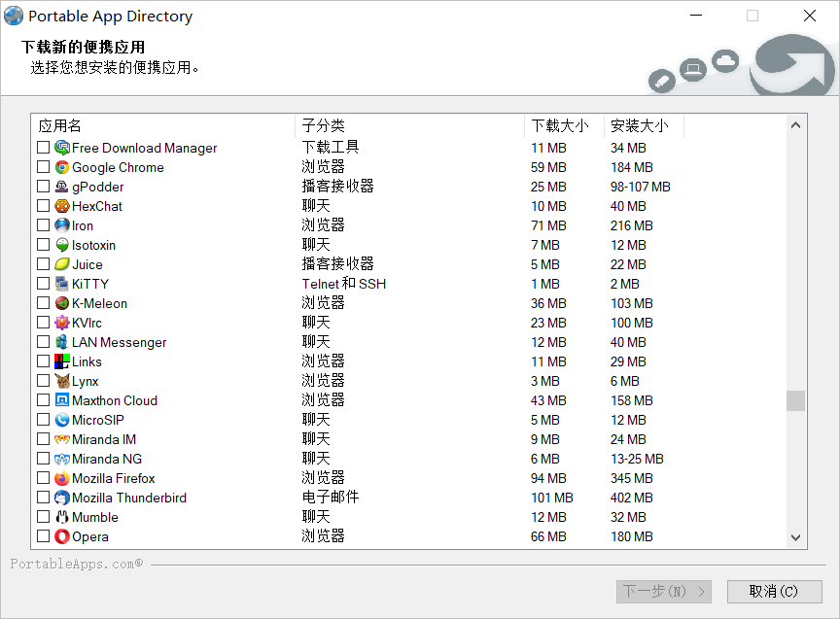Click the Links browser icon
The width and height of the screenshot is (840, 619).
(x=62, y=361)
